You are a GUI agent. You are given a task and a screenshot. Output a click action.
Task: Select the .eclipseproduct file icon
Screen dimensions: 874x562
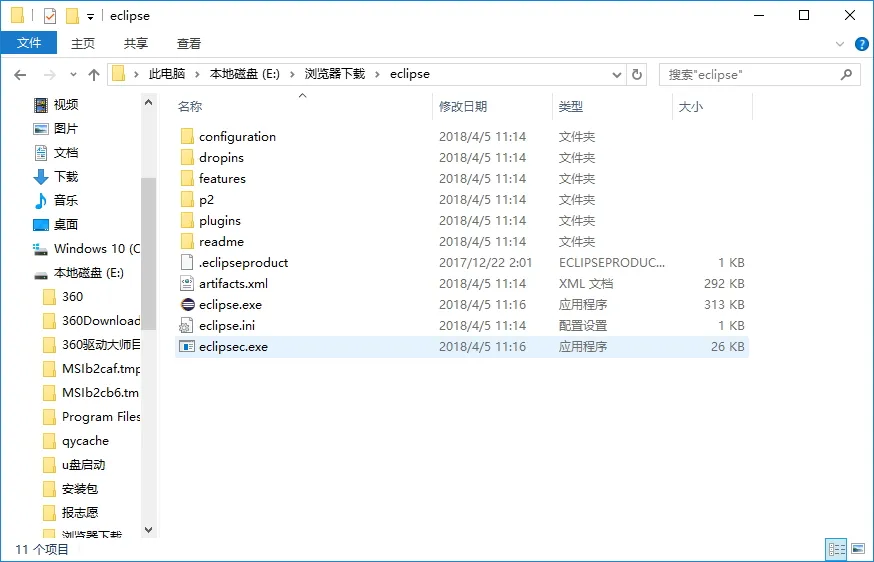(187, 263)
